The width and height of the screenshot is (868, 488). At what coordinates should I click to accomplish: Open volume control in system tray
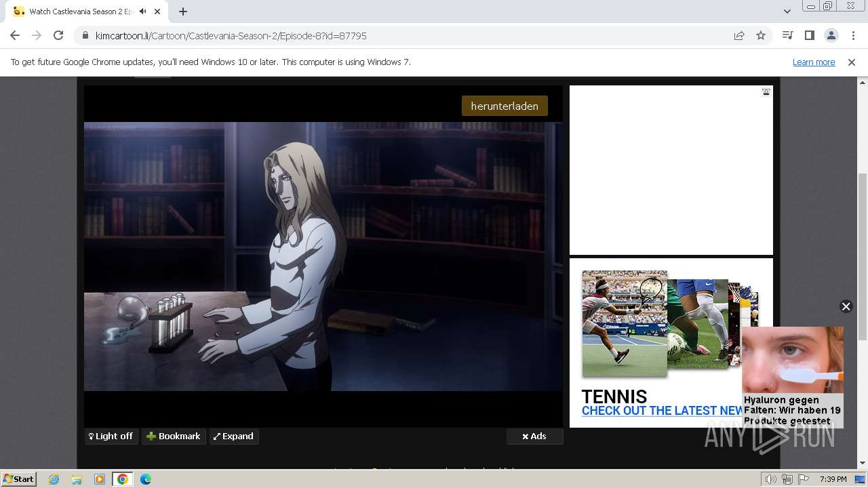(x=770, y=479)
